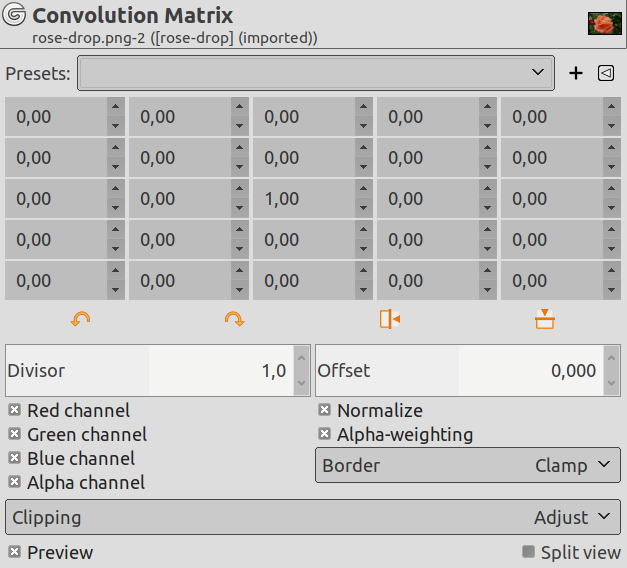
Task: Click the third row, first column matrix cell
Action: [x=56, y=198]
